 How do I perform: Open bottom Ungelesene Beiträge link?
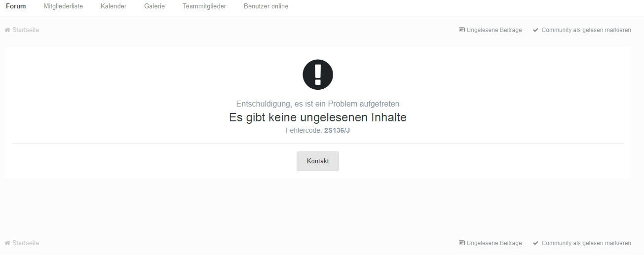[494, 243]
